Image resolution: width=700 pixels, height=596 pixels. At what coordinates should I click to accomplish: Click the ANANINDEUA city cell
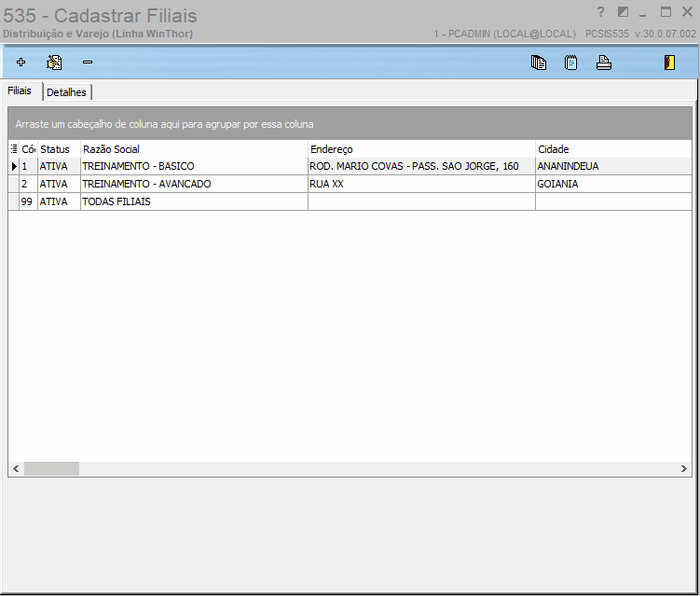613,166
